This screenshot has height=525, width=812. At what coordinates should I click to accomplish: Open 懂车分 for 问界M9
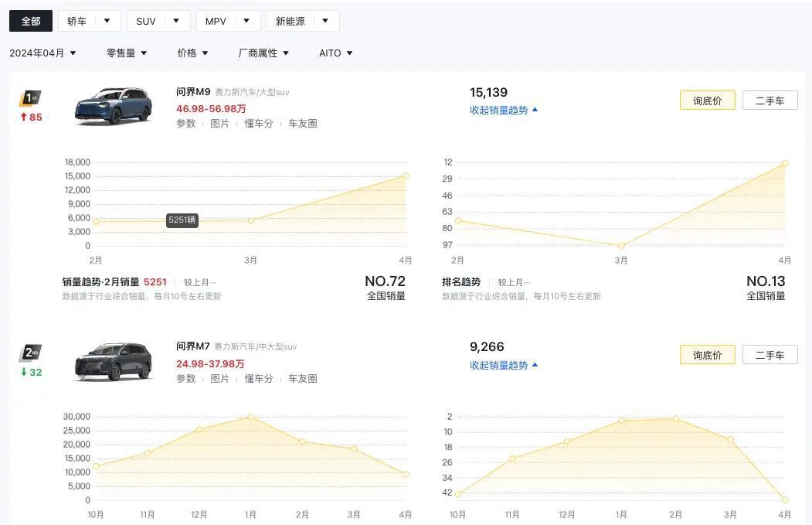258,124
